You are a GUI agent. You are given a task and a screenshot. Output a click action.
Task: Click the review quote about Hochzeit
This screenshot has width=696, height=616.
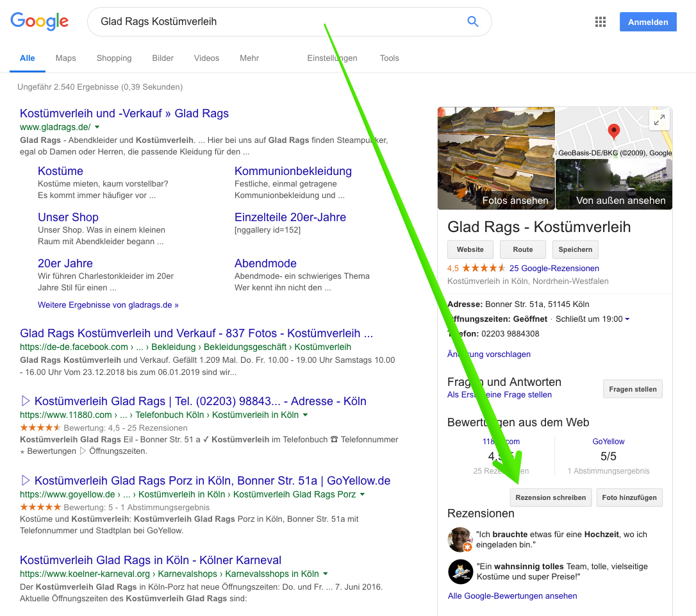(x=561, y=540)
